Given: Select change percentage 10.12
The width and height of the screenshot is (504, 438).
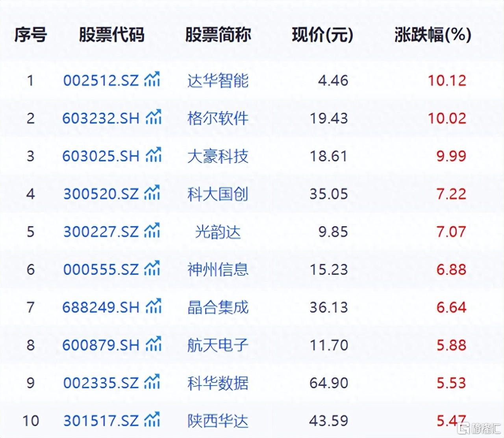Looking at the screenshot, I should pyautogui.click(x=447, y=81).
